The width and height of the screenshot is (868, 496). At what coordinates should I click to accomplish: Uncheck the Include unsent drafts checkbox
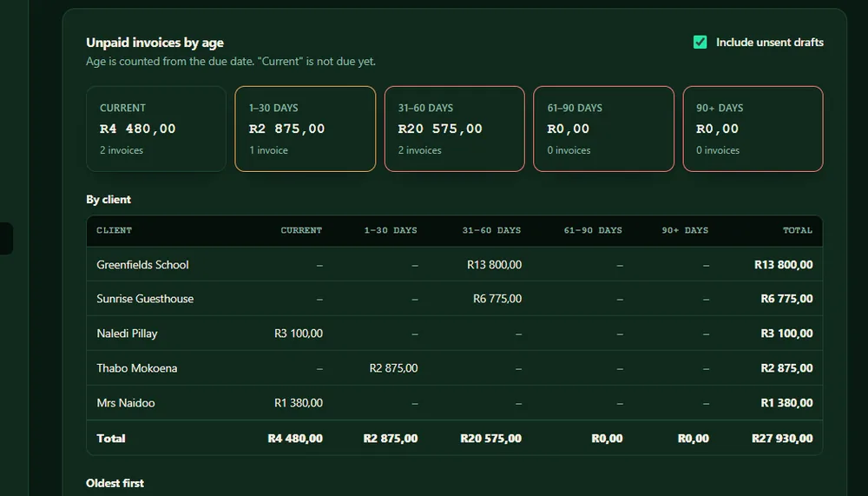click(700, 42)
